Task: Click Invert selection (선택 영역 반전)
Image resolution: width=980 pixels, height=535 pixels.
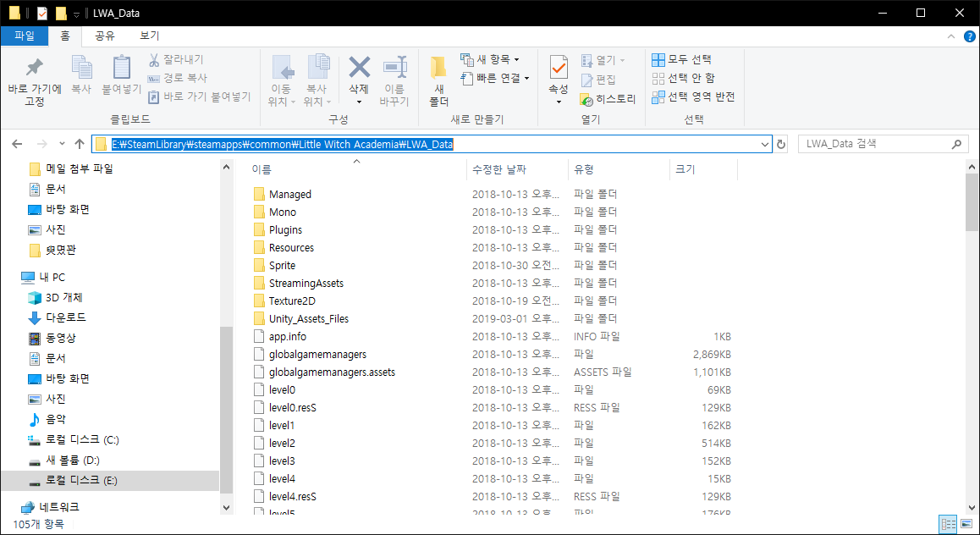Action: coord(693,97)
